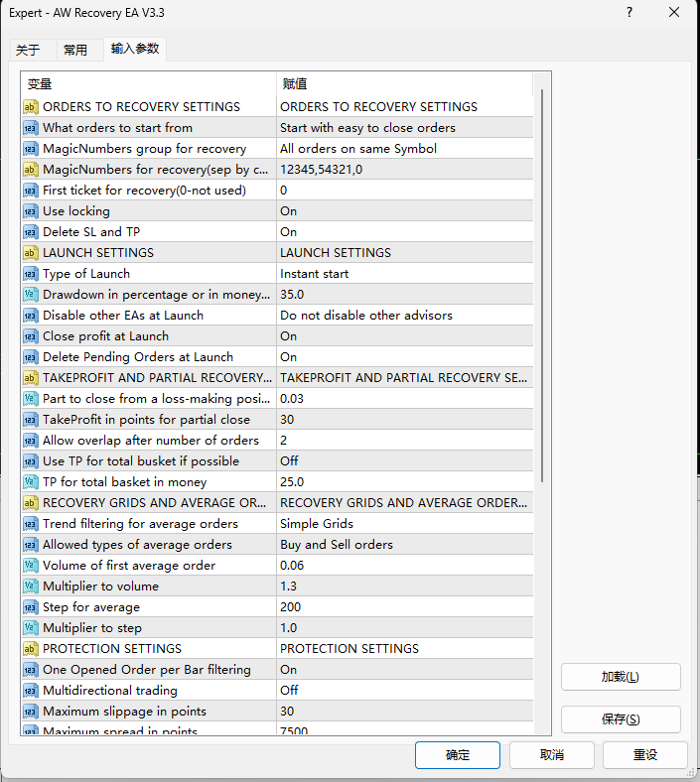Click the parameter list vertical scrollbar thumb
The height and width of the screenshot is (782, 700).
[x=542, y=286]
